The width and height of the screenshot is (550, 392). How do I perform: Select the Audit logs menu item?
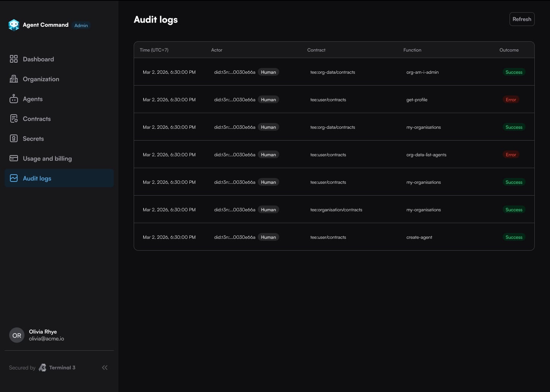[x=59, y=178]
